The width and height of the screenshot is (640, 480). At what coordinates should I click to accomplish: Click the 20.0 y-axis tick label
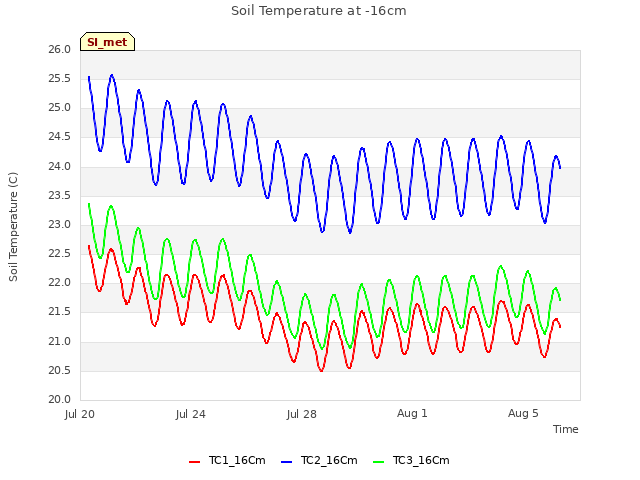tap(60, 399)
